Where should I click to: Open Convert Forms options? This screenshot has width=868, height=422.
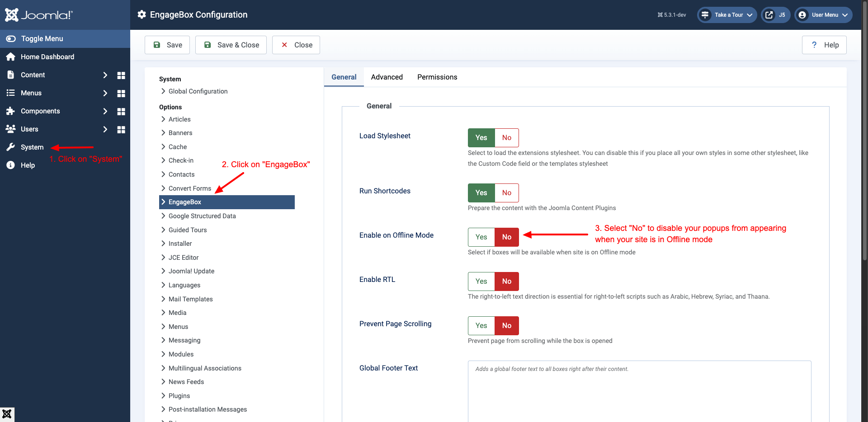[190, 188]
